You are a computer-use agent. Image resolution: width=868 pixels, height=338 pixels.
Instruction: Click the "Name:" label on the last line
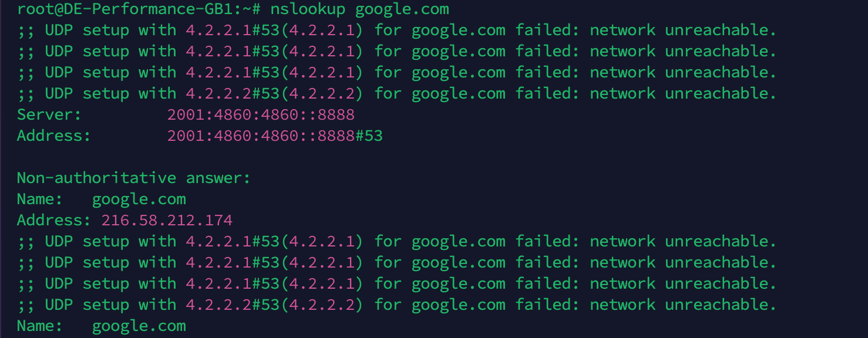[40, 326]
